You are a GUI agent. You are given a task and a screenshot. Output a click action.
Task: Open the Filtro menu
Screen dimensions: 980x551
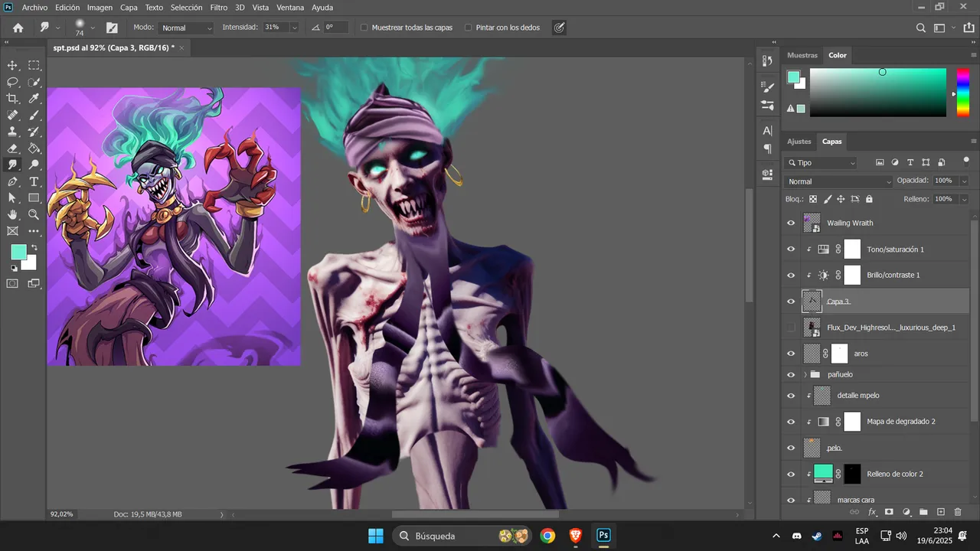(219, 8)
